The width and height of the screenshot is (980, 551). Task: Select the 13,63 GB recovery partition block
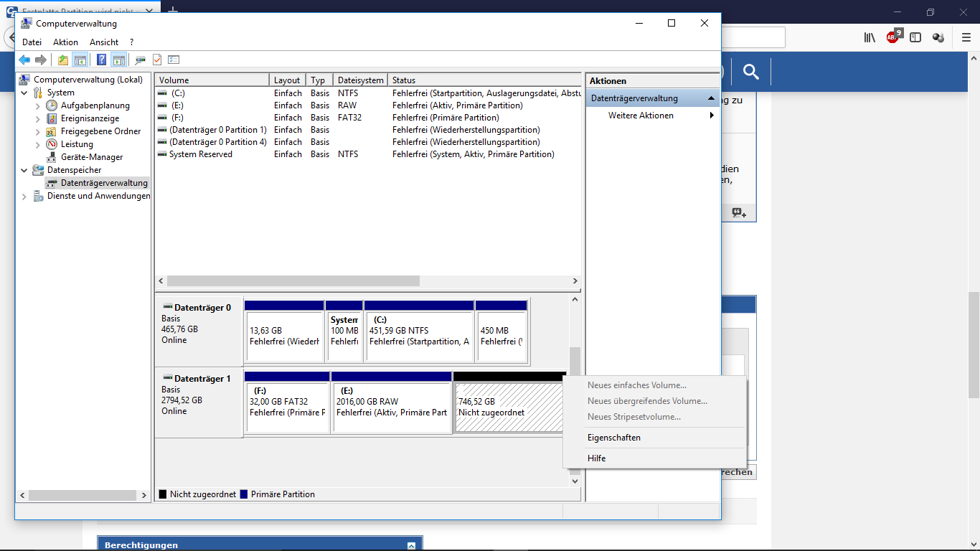click(284, 331)
